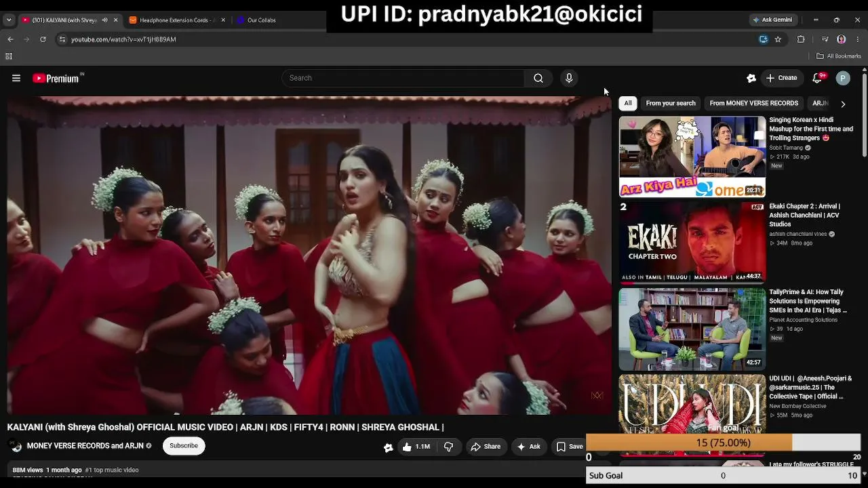Click the sparkle icon beside Create
This screenshot has height=488, width=868.
coord(751,78)
